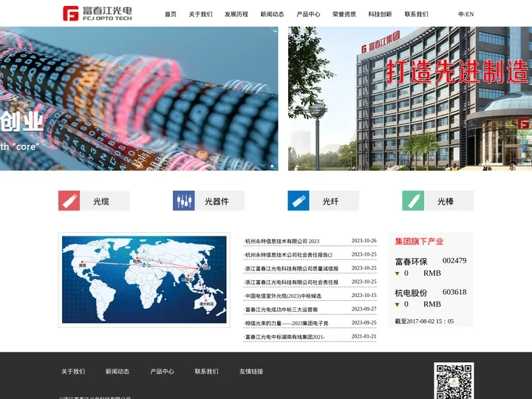Screen dimensions: 532x399
Task: Open news 浙江富春江光电科技有限公司社会责任报
Action: point(291,282)
